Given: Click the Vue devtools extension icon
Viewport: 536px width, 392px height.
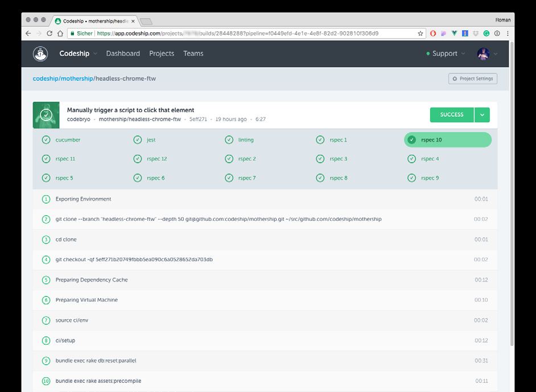Looking at the screenshot, I should coord(454,34).
